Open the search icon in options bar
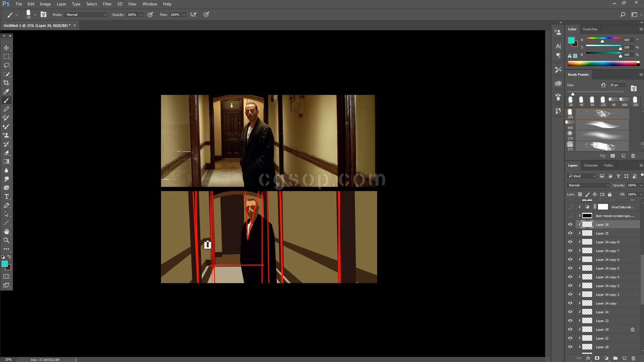 pyautogui.click(x=622, y=14)
